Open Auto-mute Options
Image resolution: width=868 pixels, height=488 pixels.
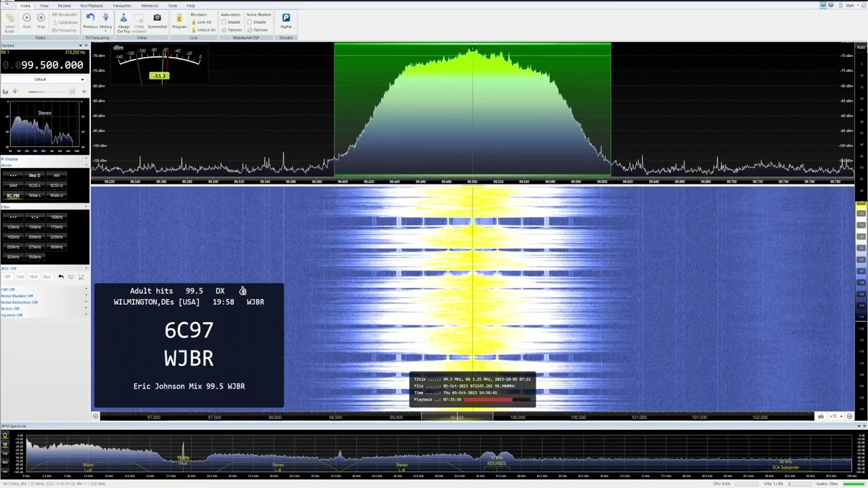pos(232,30)
